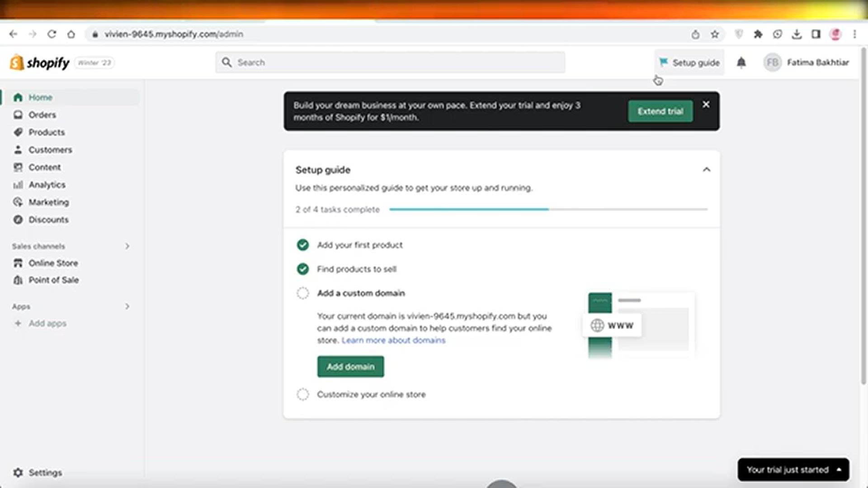Viewport: 868px width, 488px height.
Task: Mark Add a custom domain circle complete
Action: click(303, 293)
